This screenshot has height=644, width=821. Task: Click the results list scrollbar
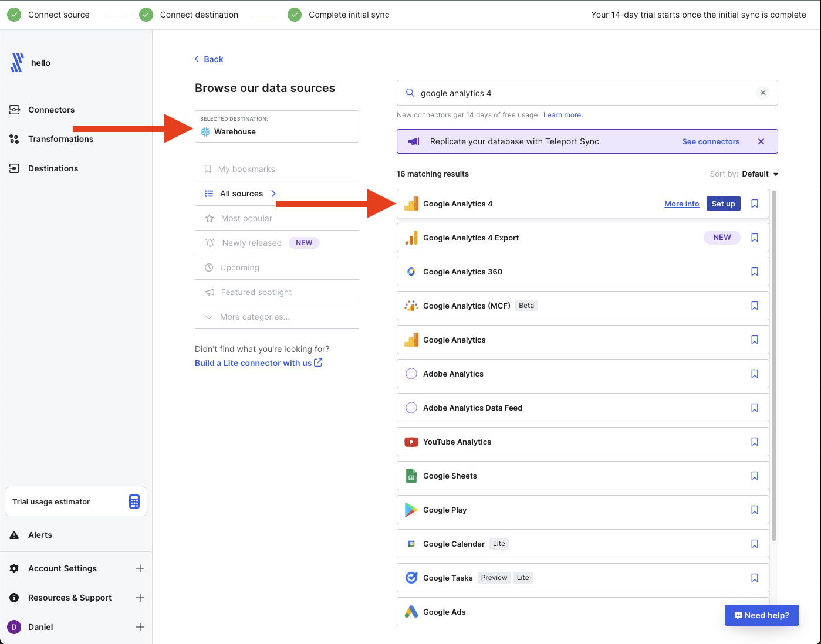click(774, 365)
